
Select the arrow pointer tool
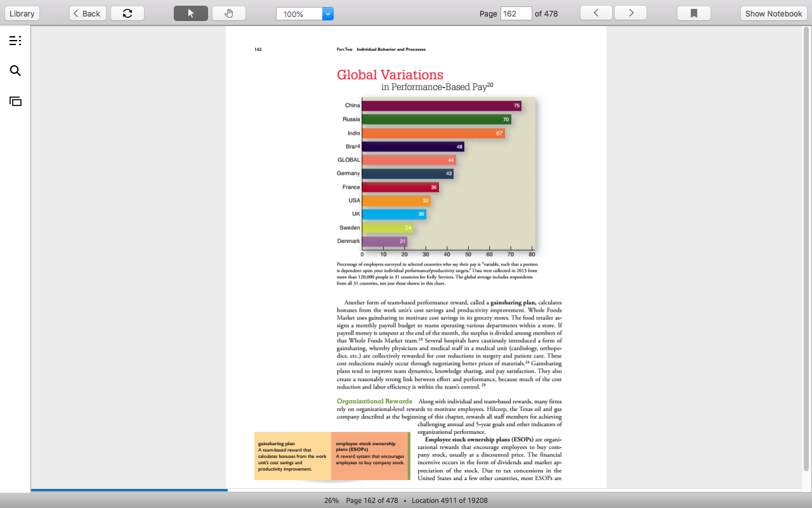coord(191,13)
